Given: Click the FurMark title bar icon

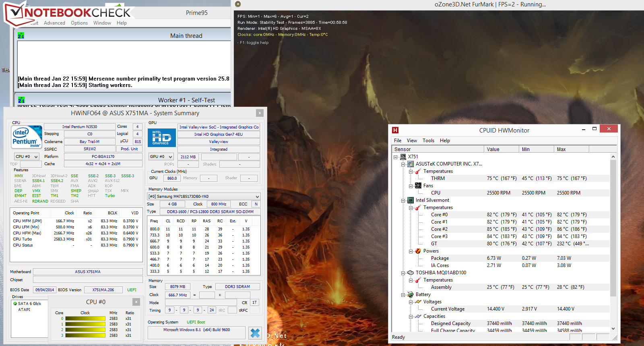Looking at the screenshot, I should tap(238, 4).
